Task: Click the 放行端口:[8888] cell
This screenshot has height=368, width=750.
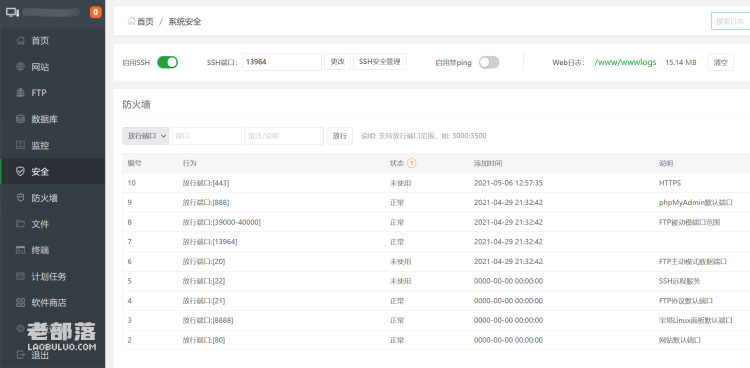Action: (x=208, y=321)
